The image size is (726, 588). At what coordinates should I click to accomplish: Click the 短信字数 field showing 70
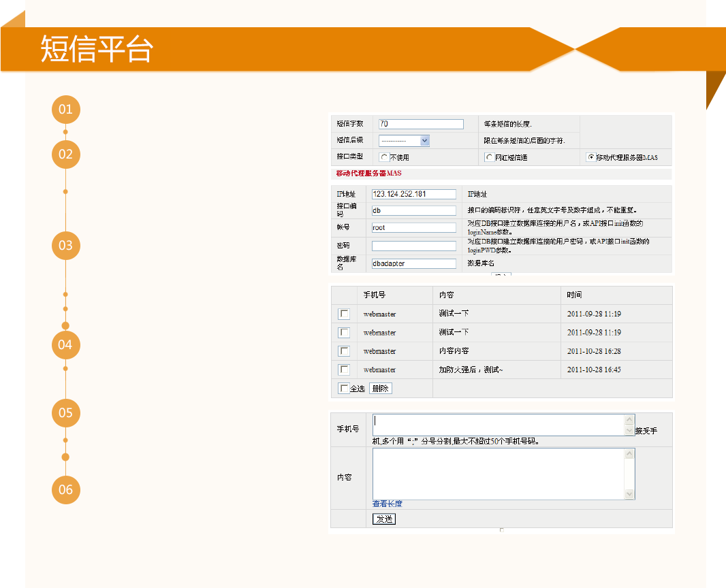pyautogui.click(x=421, y=124)
